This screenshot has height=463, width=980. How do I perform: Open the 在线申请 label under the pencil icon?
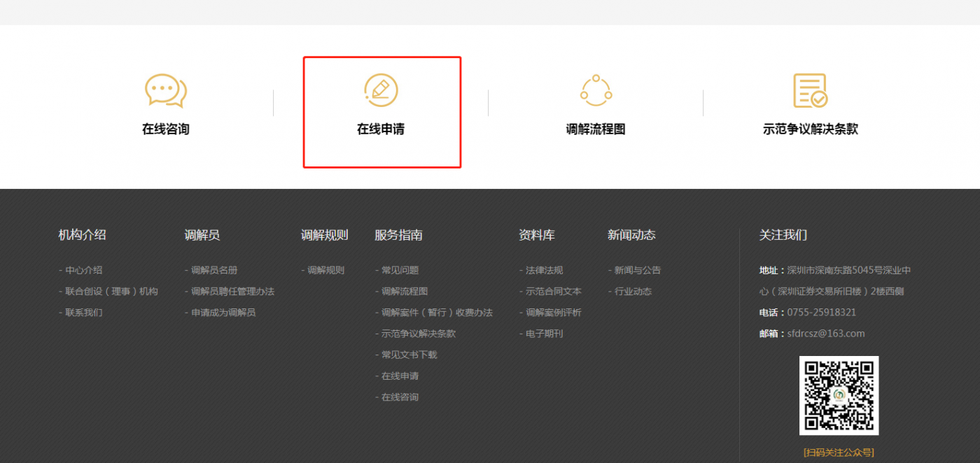coord(381,129)
